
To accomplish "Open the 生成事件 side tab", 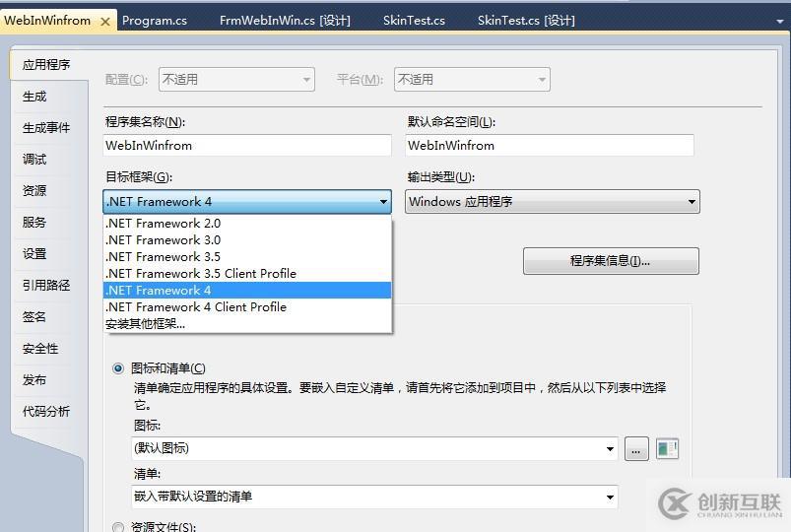I will click(x=46, y=128).
